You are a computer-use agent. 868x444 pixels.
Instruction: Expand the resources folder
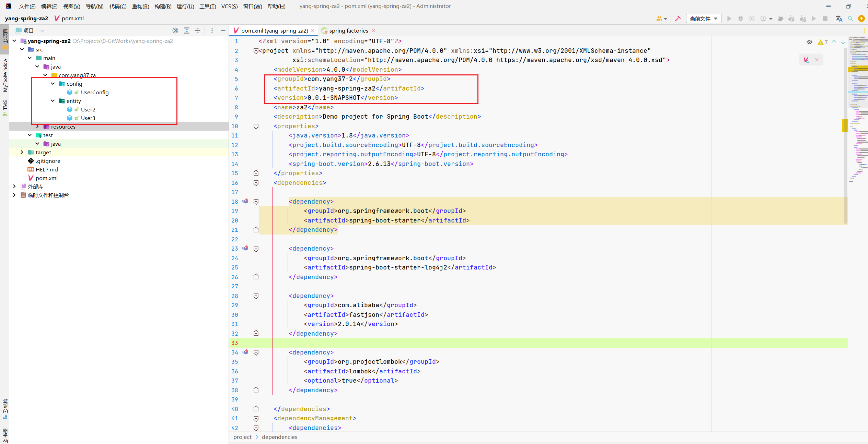tap(37, 127)
